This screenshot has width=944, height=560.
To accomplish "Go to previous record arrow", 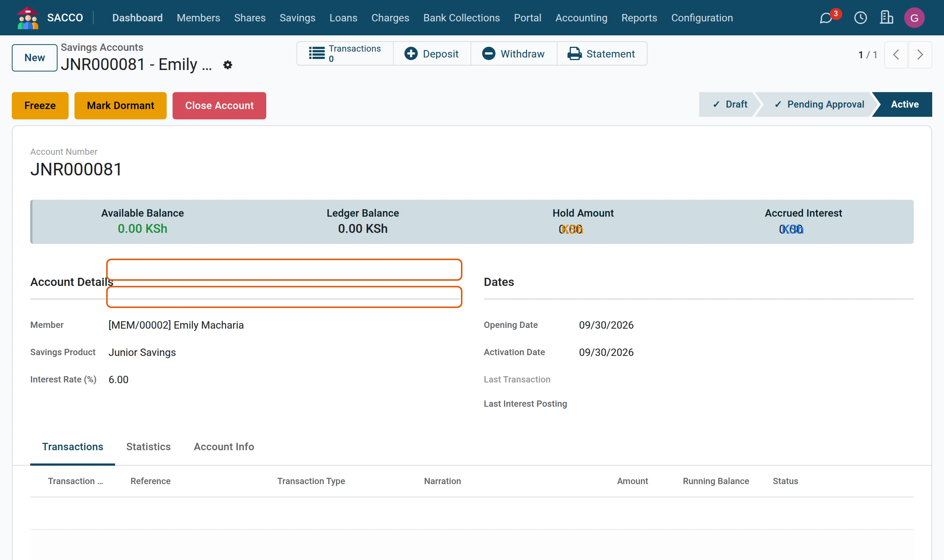I will [x=896, y=55].
